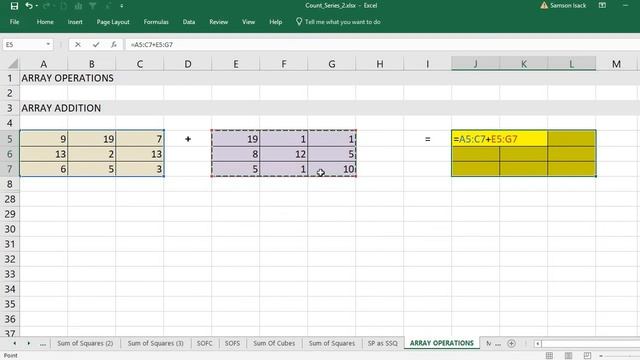Image resolution: width=640 pixels, height=360 pixels.
Task: Select row 5 header
Action: coord(9,139)
